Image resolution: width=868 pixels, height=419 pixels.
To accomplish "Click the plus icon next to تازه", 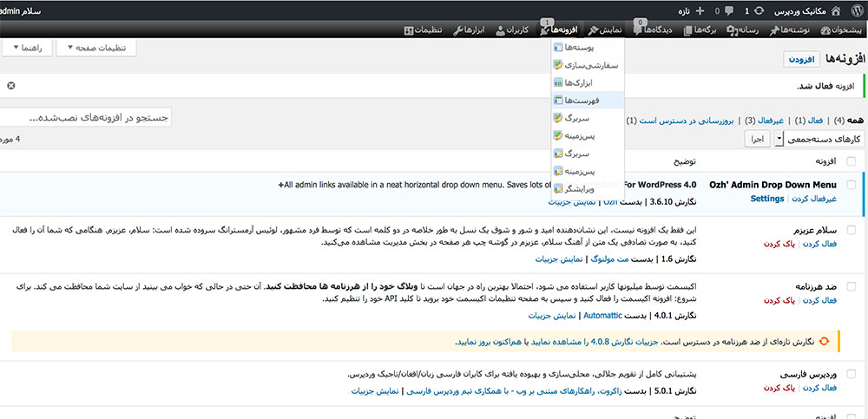I will click(x=700, y=10).
